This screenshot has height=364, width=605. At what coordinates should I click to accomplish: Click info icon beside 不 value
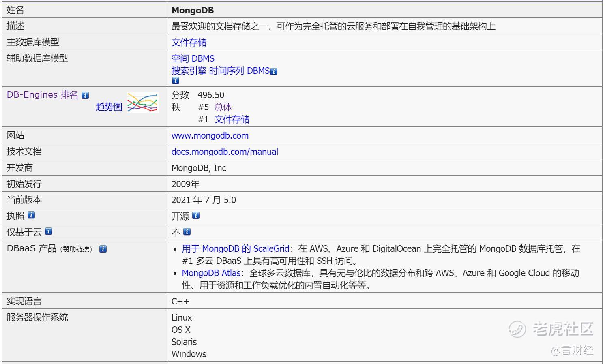tap(187, 231)
